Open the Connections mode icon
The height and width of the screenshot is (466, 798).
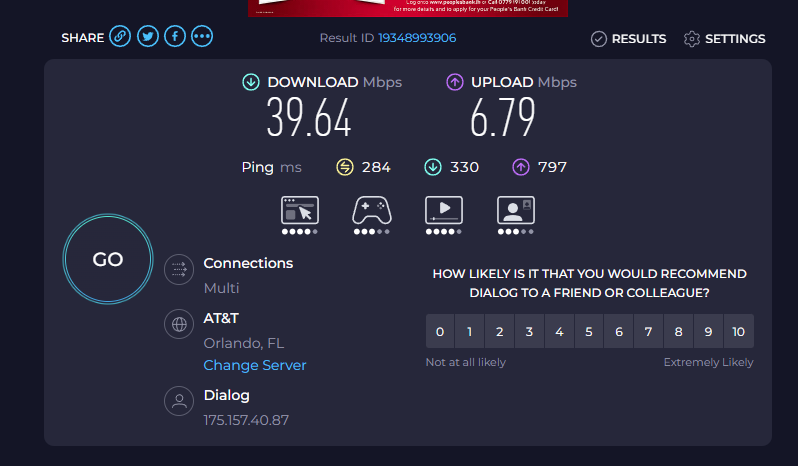[179, 269]
